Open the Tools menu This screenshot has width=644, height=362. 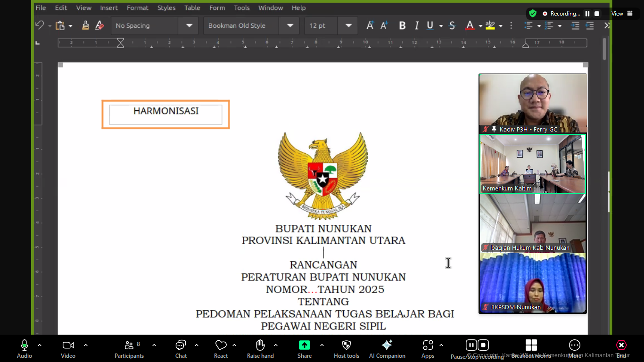[x=242, y=8]
